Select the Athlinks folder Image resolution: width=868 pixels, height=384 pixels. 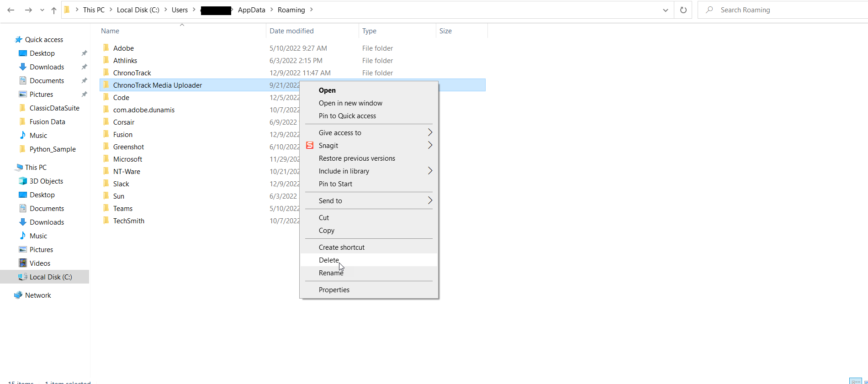(125, 61)
